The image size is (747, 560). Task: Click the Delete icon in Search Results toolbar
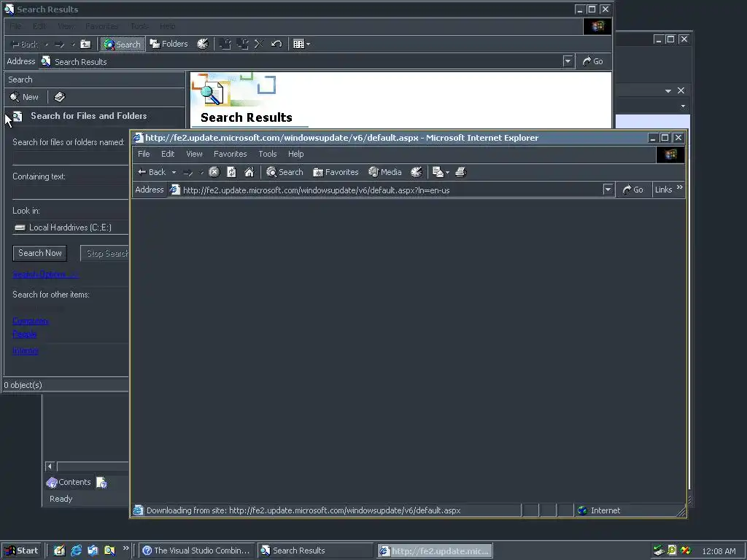click(259, 44)
